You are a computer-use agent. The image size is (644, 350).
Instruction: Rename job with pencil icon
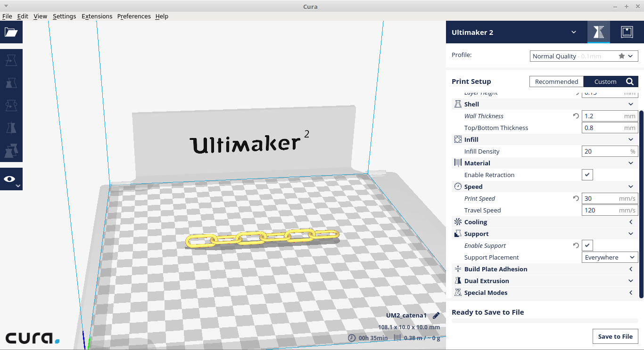436,316
